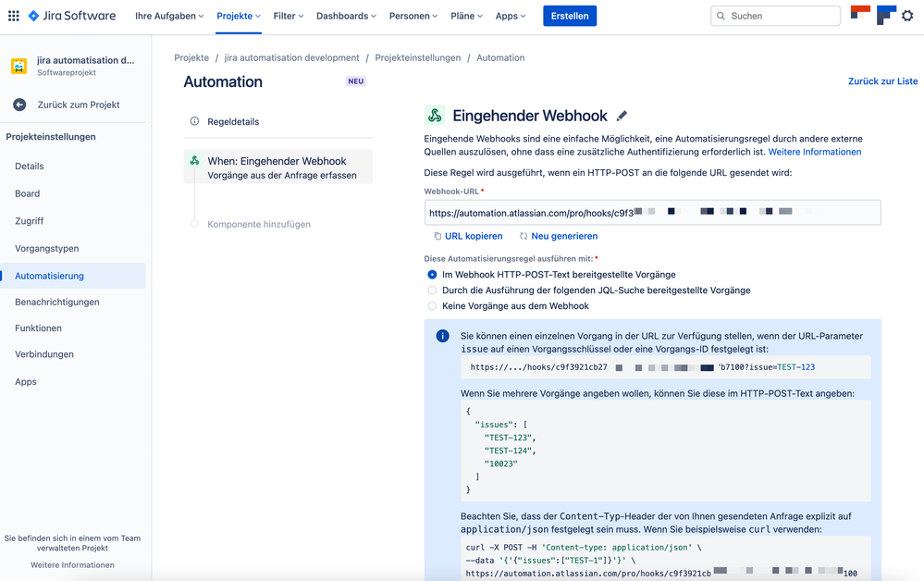Screen dimensions: 924x581
Task: Click the Projekteinstellungen breadcrumb
Action: point(418,57)
